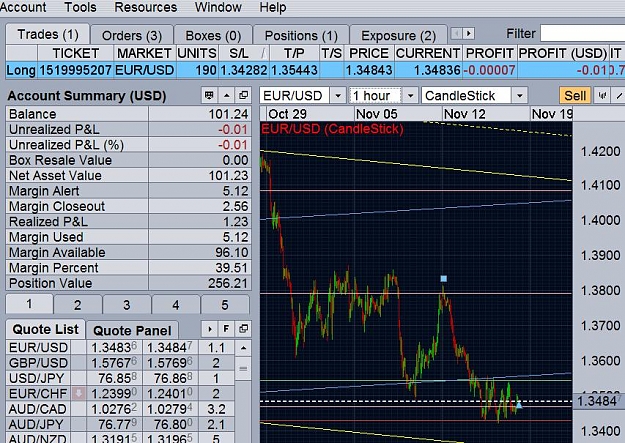Image resolution: width=625 pixels, height=443 pixels.
Task: Switch to the Boxes (0) tab
Action: point(213,35)
